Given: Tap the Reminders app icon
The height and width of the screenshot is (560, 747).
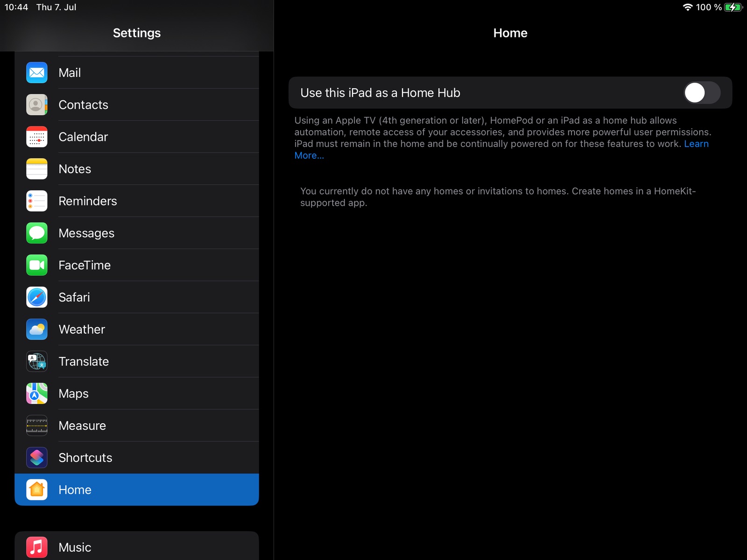Looking at the screenshot, I should (x=37, y=201).
